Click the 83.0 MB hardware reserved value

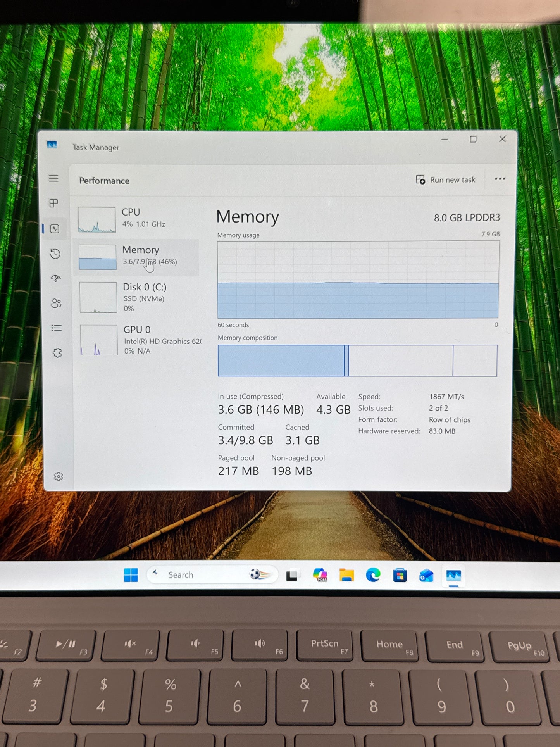pyautogui.click(x=442, y=431)
